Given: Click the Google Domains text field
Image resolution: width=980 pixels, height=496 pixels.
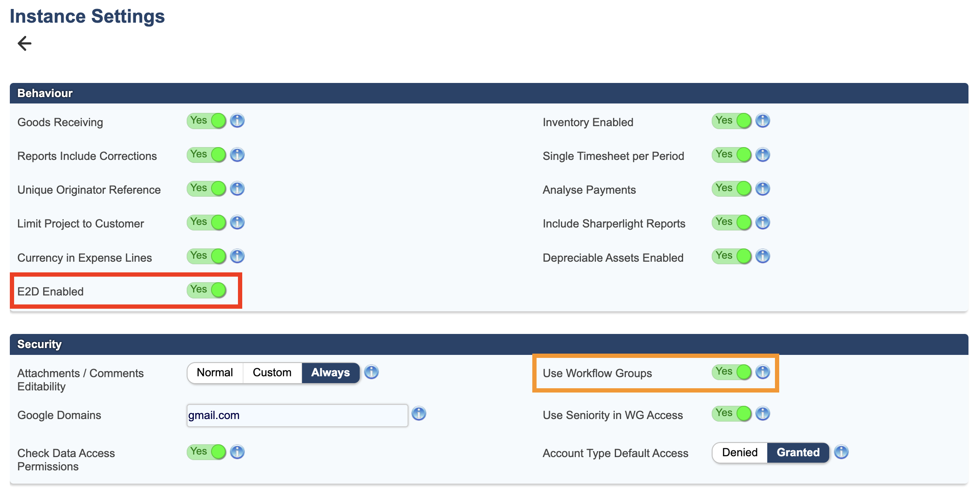Looking at the screenshot, I should point(297,415).
